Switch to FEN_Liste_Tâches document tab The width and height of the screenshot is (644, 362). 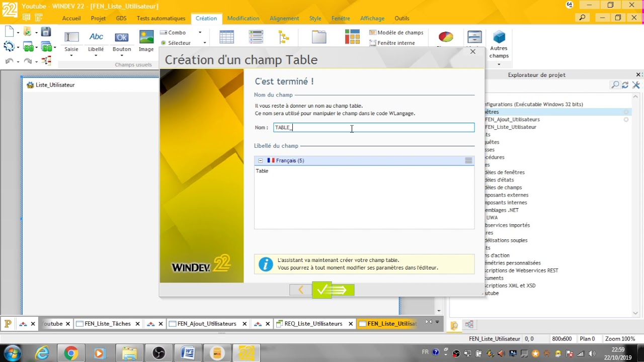pos(108,324)
